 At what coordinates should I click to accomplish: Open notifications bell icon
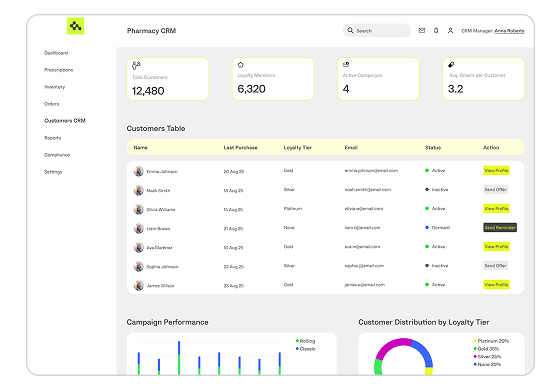coord(436,31)
